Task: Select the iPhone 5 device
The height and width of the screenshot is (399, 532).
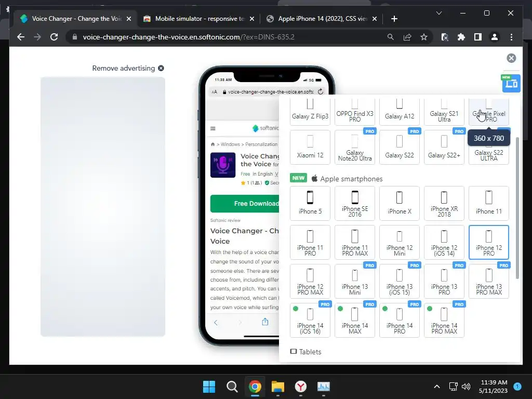Action: tap(310, 203)
